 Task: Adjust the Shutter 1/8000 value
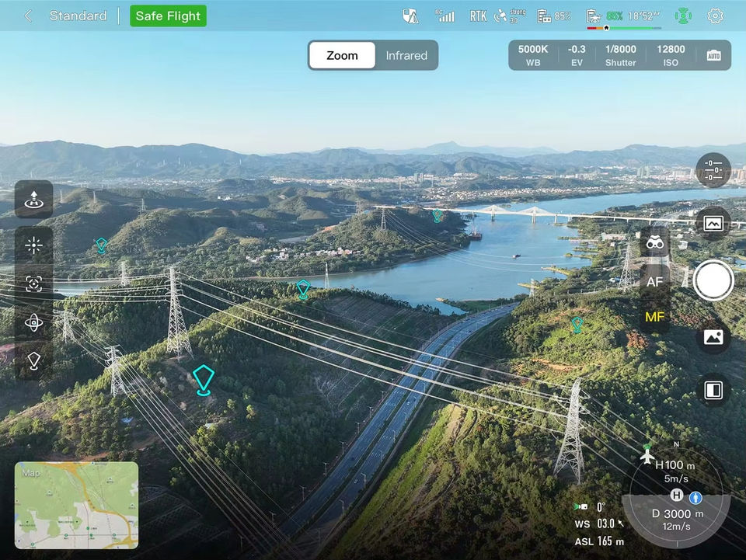[x=620, y=55]
